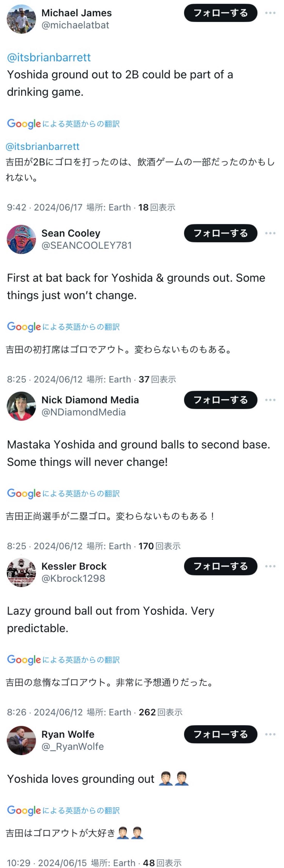This screenshot has height=868, width=284.
Task: Click the @itsbrianbarrett mention in the original tweet
Action: [49, 58]
